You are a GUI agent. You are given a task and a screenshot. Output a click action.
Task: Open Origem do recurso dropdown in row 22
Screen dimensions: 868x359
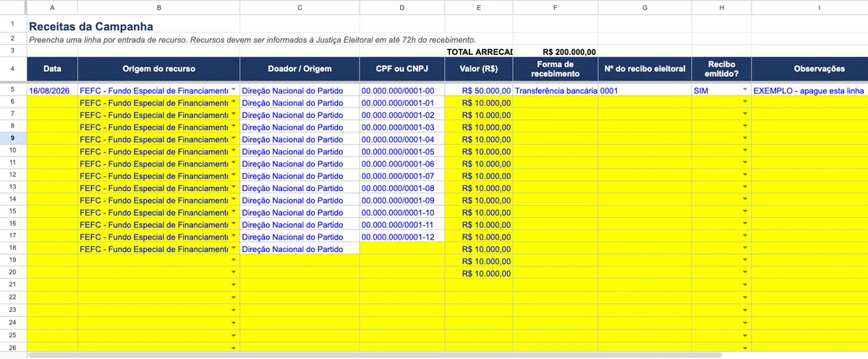click(234, 297)
